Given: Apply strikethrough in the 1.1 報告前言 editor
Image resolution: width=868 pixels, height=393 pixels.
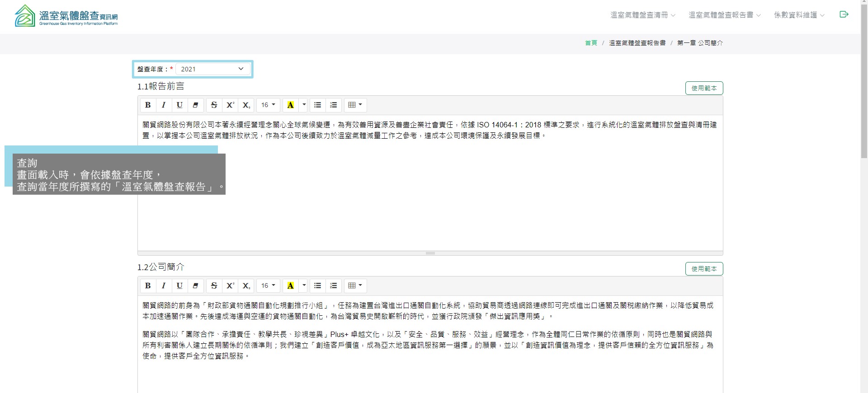Looking at the screenshot, I should point(214,105).
